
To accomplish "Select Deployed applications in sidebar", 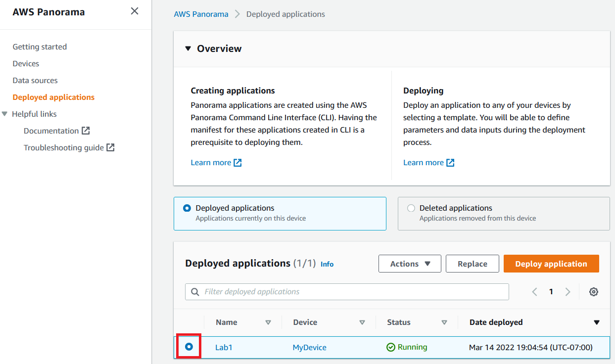I will (x=53, y=97).
